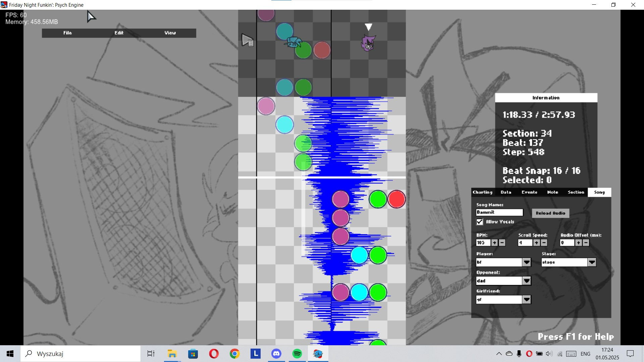Click the Friday Night Funkin' taskbar icon
The image size is (644, 362).
point(318,354)
